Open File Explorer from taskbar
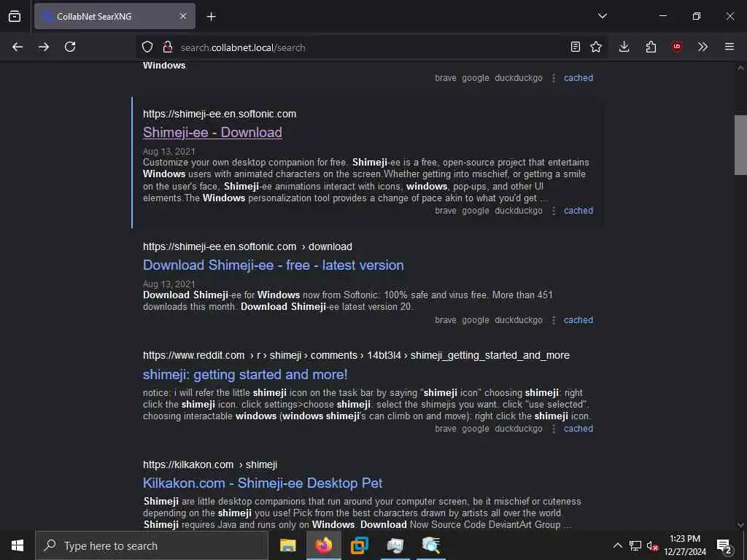 point(287,545)
